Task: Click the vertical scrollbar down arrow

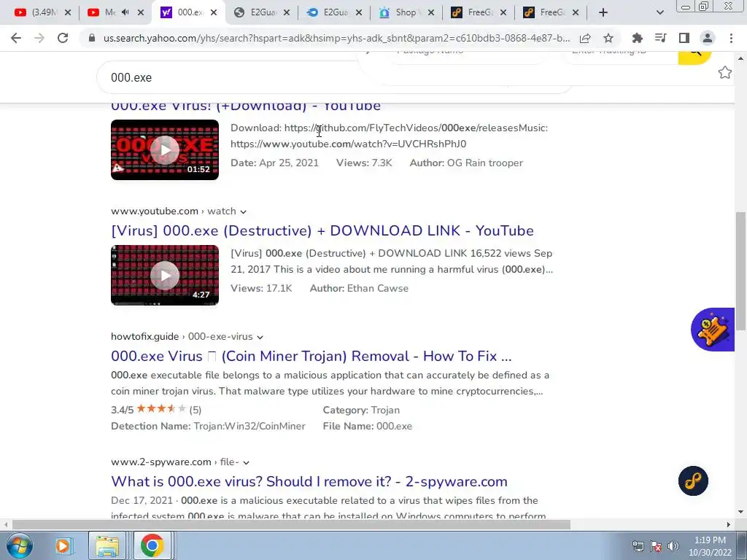Action: 741,513
